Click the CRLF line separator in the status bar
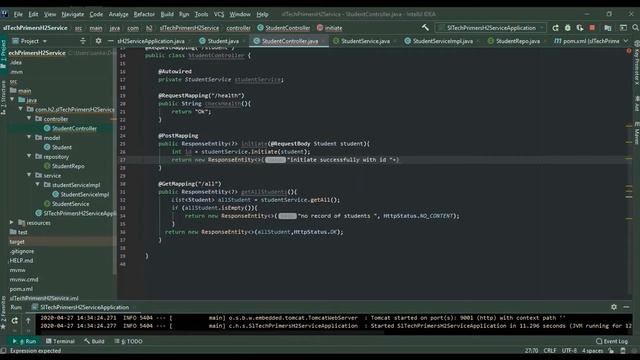 tap(550, 351)
